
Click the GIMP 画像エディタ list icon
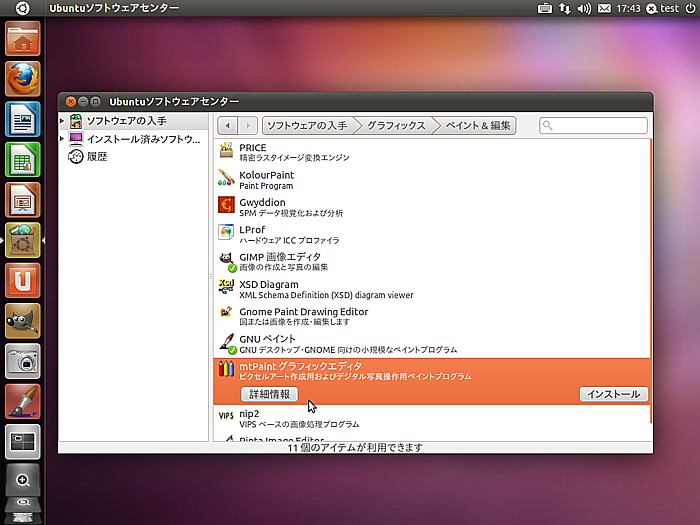(226, 261)
